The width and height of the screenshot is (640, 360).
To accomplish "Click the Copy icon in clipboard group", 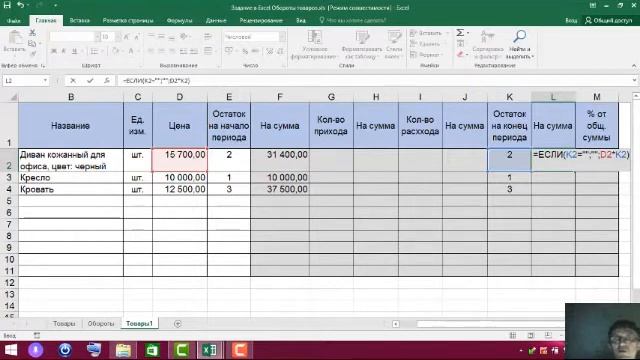I will [33, 43].
